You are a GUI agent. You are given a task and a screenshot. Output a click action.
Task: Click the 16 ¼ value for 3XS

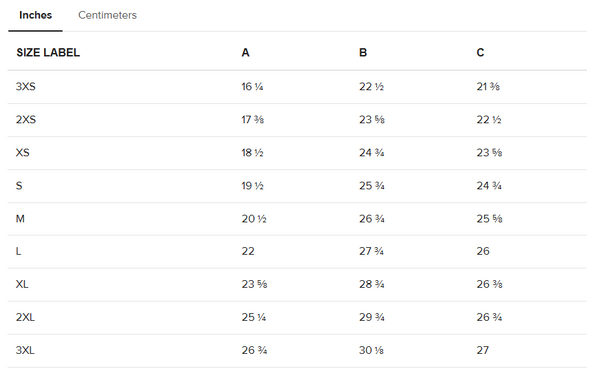[x=252, y=86]
